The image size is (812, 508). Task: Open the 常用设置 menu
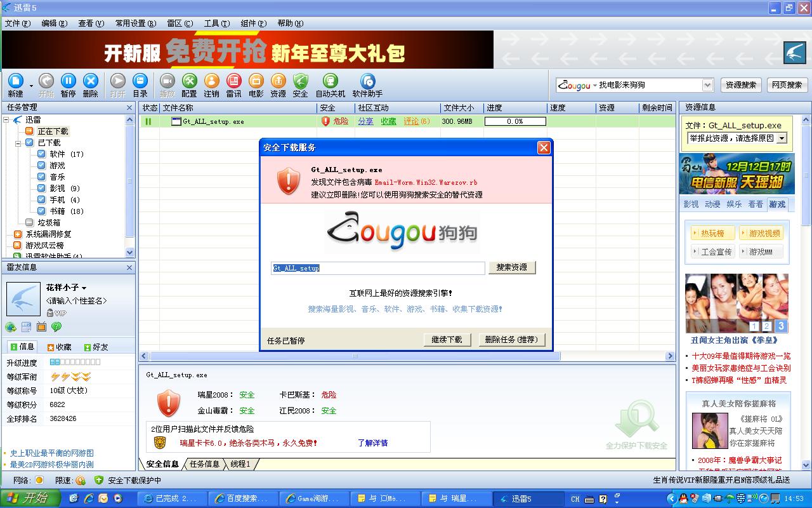tap(136, 23)
